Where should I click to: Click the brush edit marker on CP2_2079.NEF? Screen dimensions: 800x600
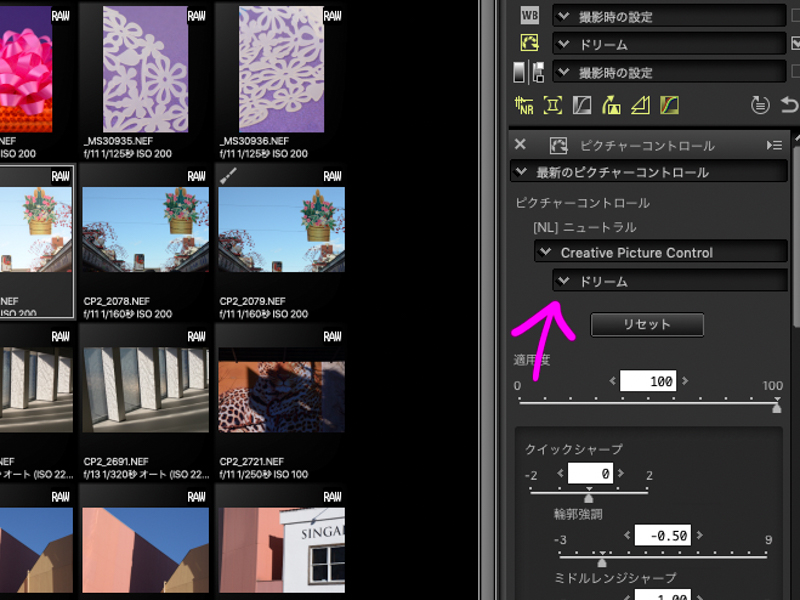tap(228, 176)
